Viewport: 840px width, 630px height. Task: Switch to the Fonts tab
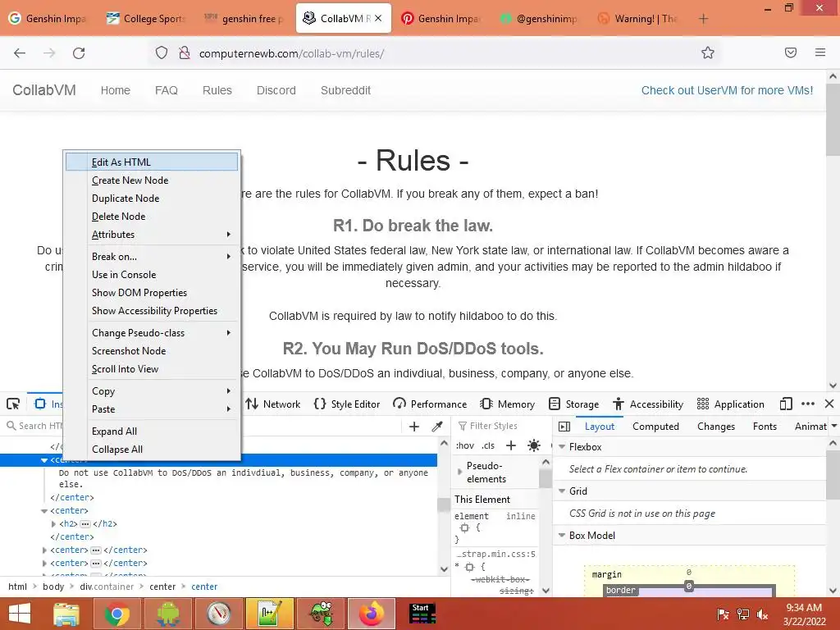(x=765, y=427)
